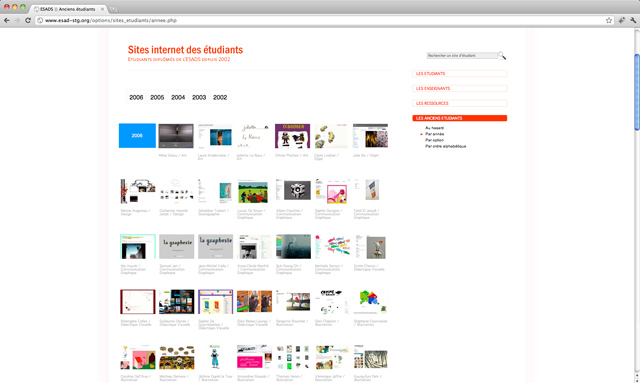
Task: Choose the Par option sorting link
Action: pyautogui.click(x=434, y=140)
